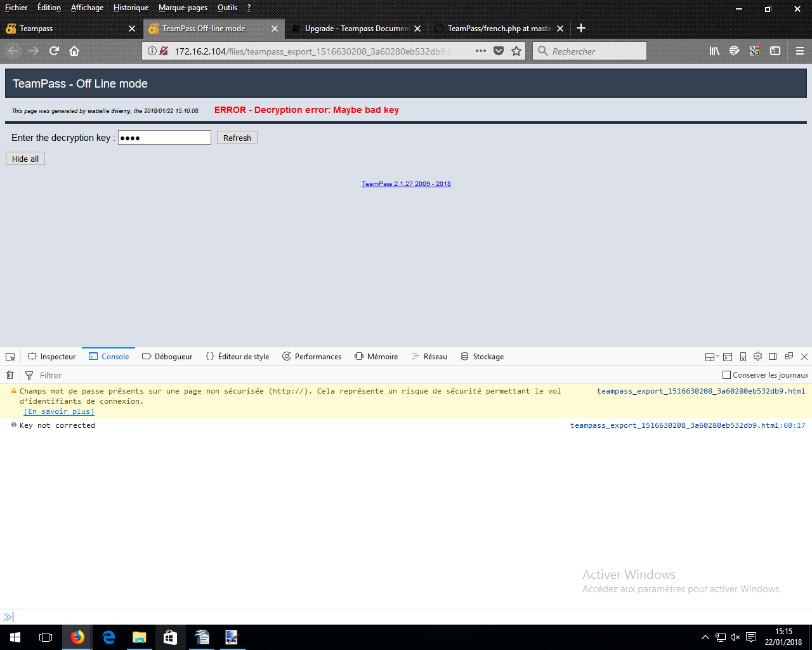Viewport: 812px width, 650px height.
Task: Click the TeamPass 2.1.27 link
Action: 406,183
